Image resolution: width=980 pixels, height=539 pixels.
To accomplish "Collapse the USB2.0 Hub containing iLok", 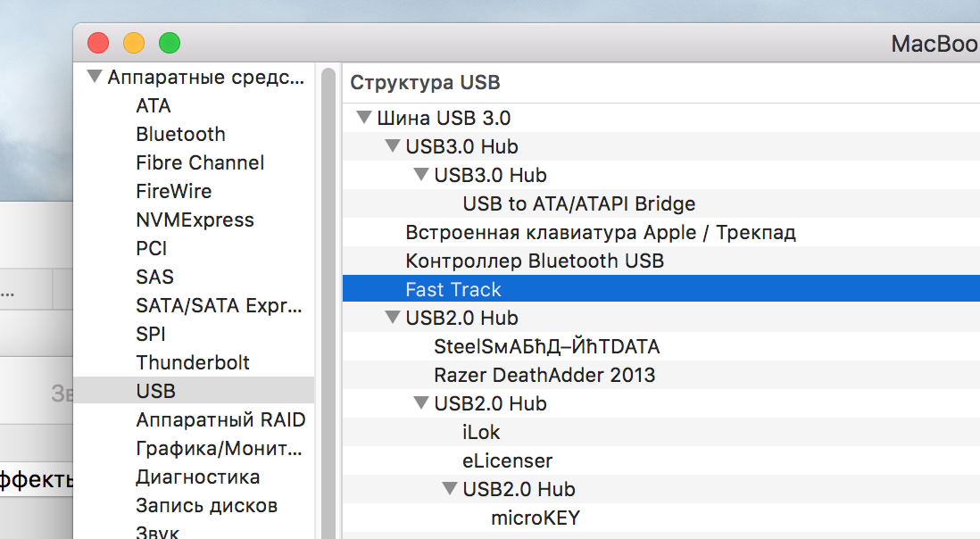I will [x=421, y=402].
